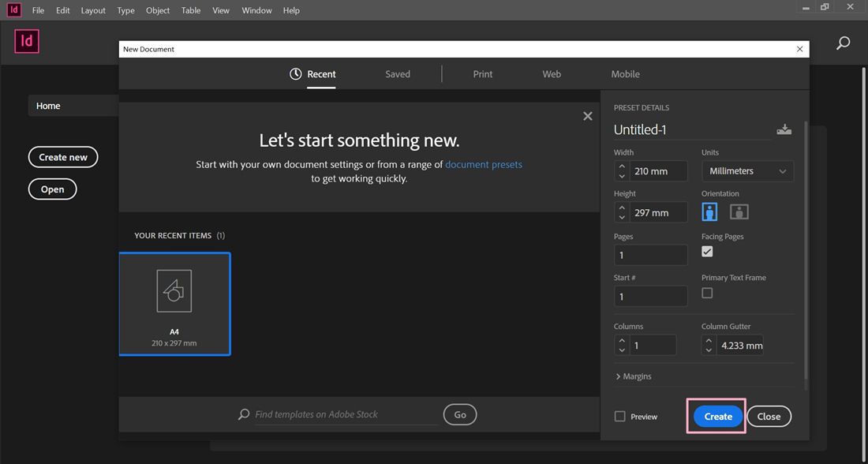Click the magnifier in the Adobe Stock search field
This screenshot has width=868, height=464.
(x=243, y=414)
